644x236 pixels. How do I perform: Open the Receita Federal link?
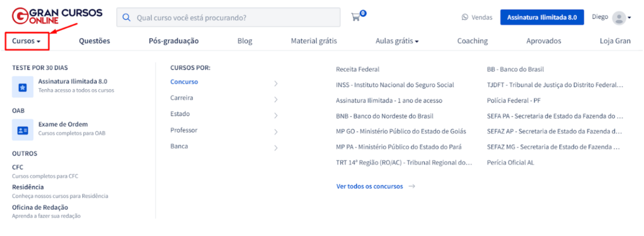[x=358, y=69]
